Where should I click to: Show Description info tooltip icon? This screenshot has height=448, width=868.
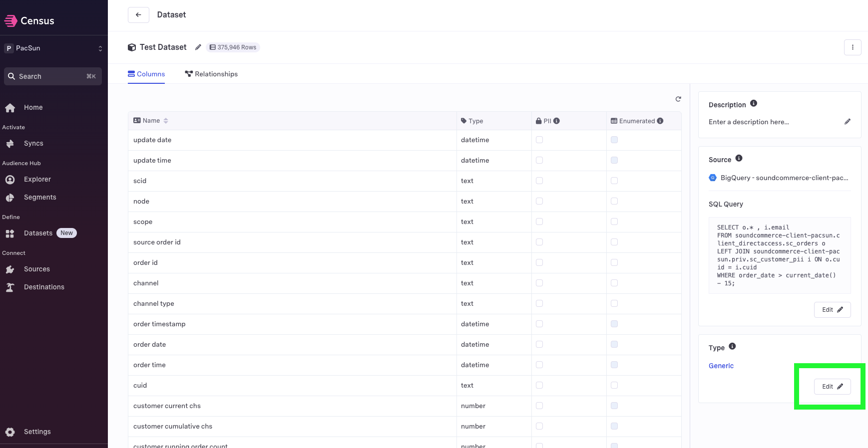[x=754, y=103]
